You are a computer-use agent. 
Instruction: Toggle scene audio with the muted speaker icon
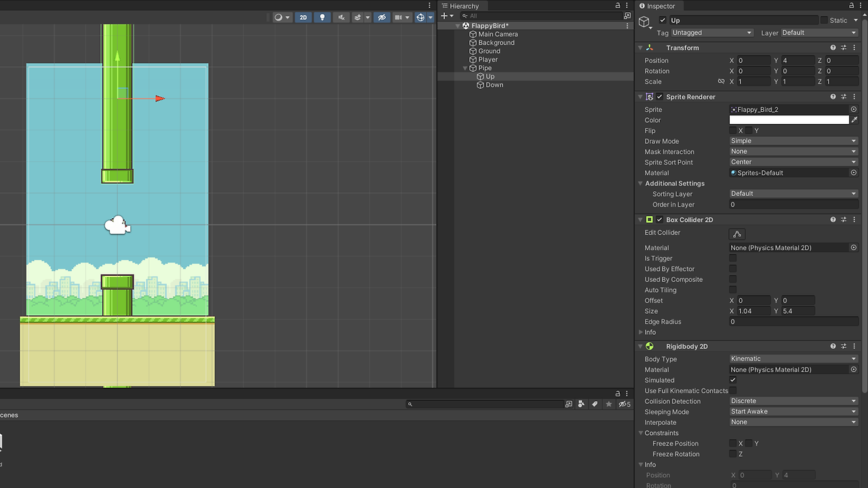pyautogui.click(x=341, y=18)
